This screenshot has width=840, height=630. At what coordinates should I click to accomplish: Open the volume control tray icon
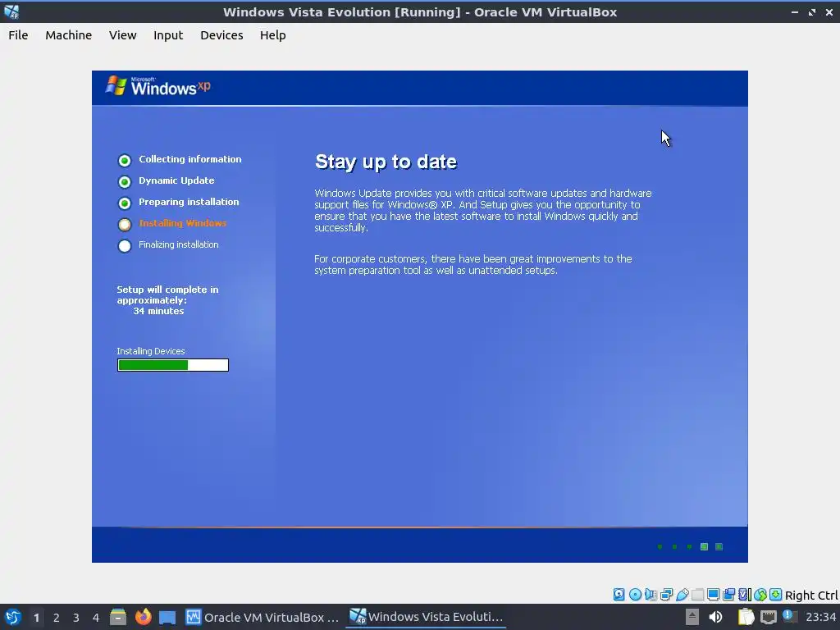point(715,617)
